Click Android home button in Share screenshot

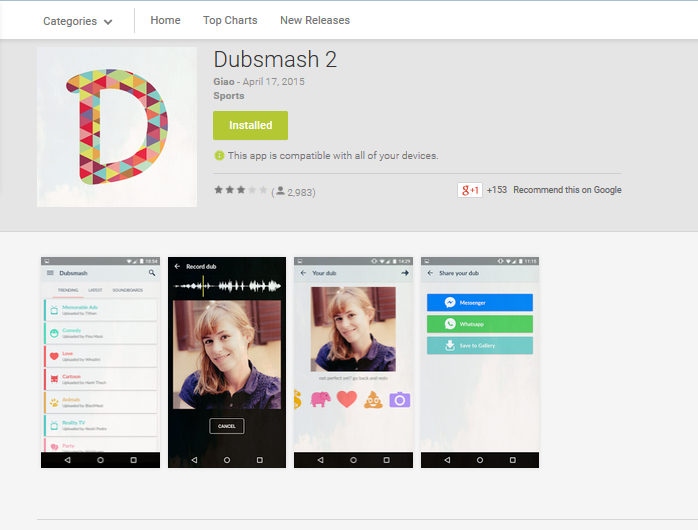480,460
